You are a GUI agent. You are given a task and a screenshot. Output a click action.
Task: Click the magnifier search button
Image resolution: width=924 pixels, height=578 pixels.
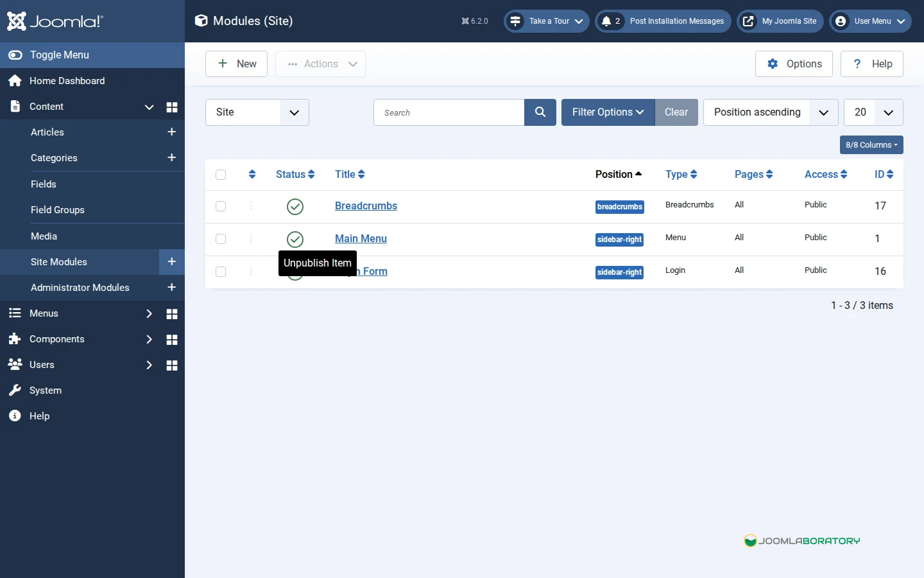[540, 112]
